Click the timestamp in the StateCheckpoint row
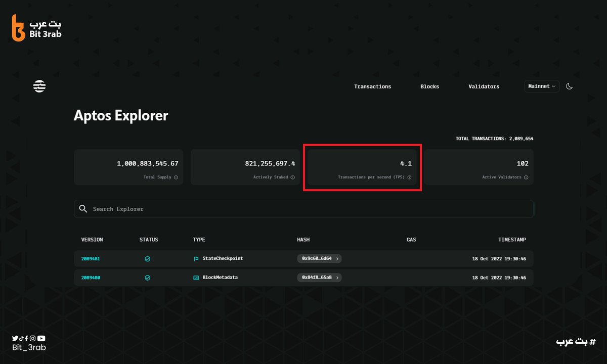This screenshot has height=364, width=607. click(499, 259)
